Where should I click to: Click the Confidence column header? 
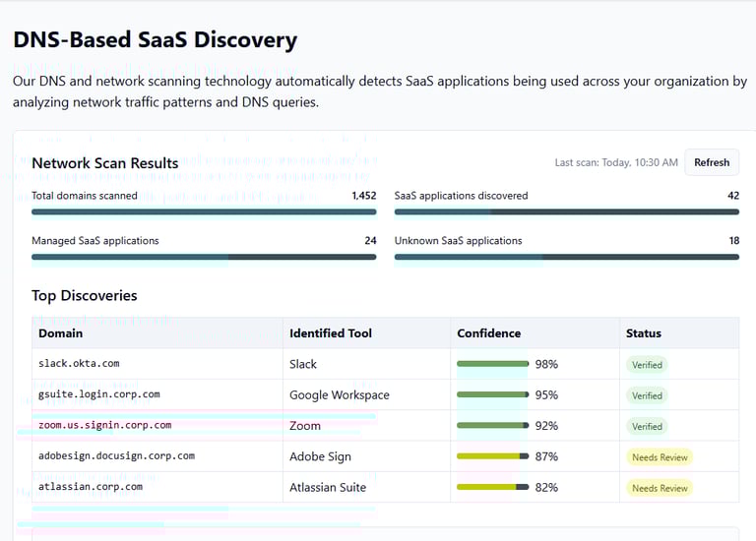pyautogui.click(x=535, y=333)
